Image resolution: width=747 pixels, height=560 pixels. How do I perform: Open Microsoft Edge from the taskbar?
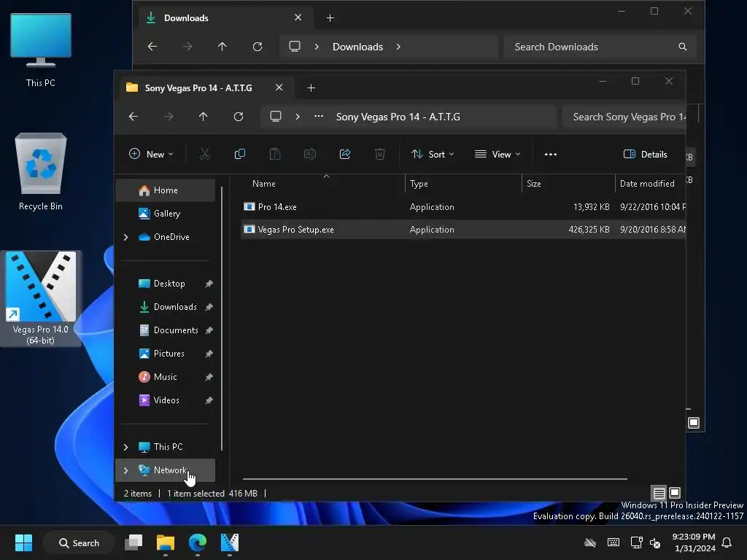197,542
